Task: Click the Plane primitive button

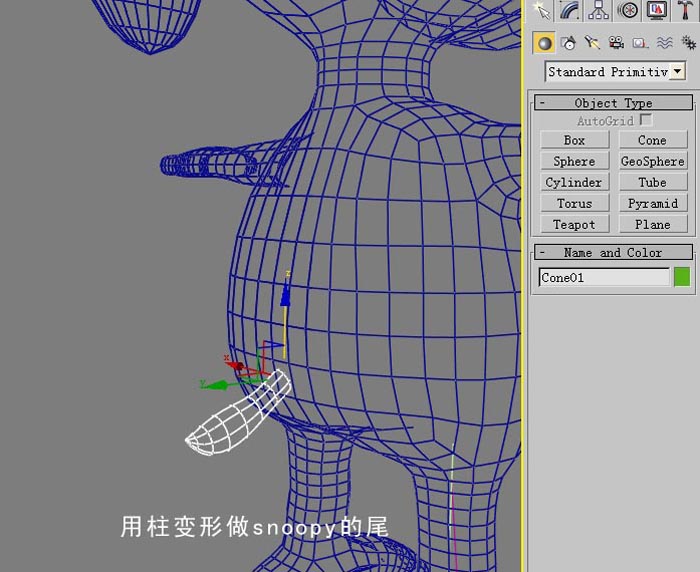Action: [653, 224]
